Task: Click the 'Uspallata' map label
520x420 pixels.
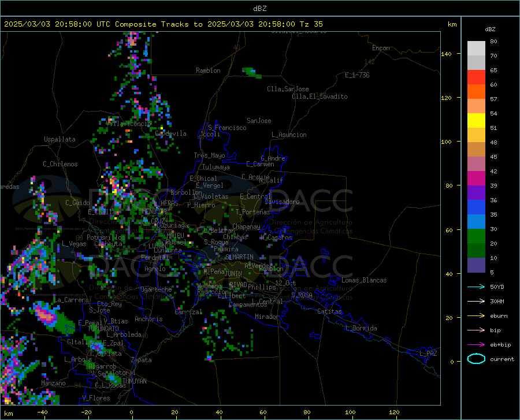Action: (x=60, y=139)
